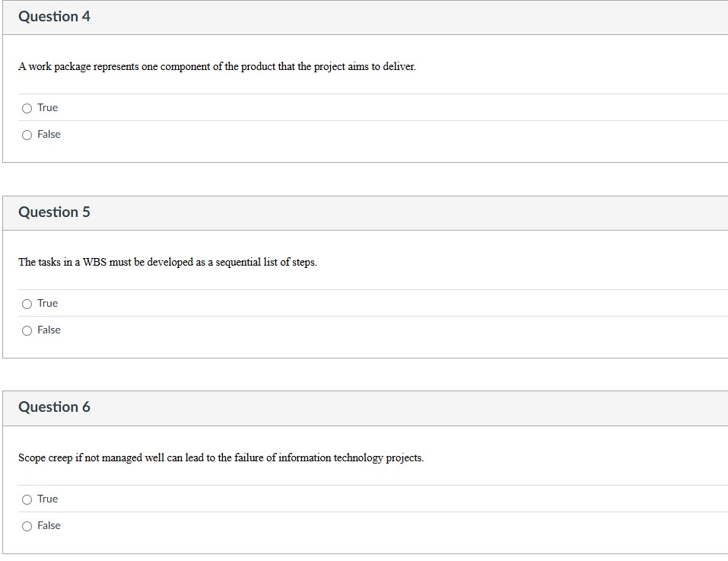The height and width of the screenshot is (561, 728).
Task: Click the WBS sequential steps question text
Action: point(167,262)
